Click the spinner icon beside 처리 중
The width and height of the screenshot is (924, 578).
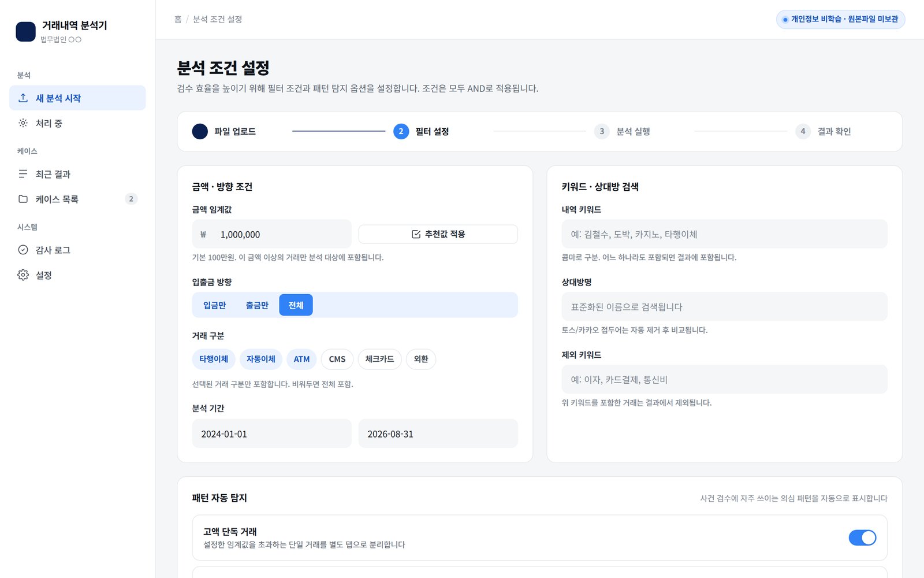click(x=23, y=123)
